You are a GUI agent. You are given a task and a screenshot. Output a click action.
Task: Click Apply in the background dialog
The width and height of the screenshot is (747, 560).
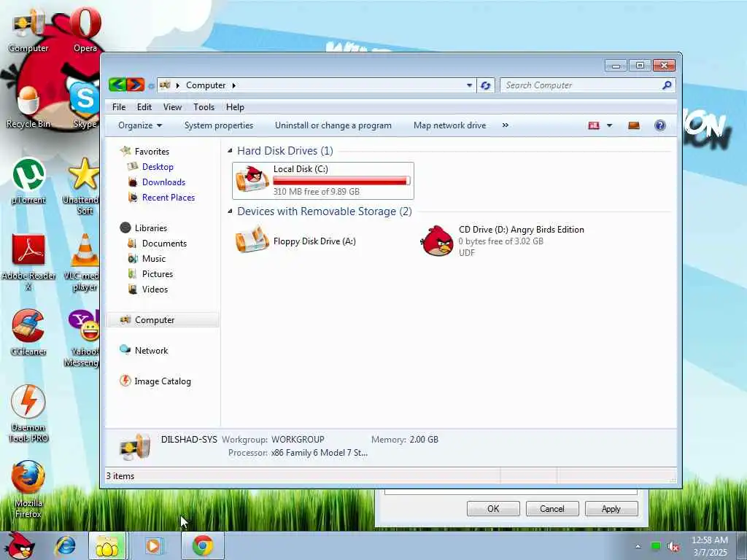(x=611, y=508)
